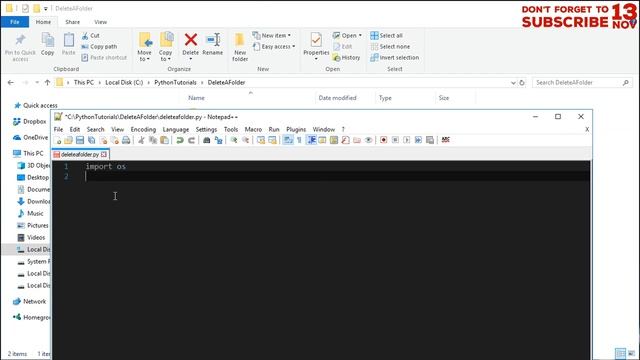This screenshot has width=640, height=360.
Task: Click the Save recorded macro icon
Action: coord(430,140)
